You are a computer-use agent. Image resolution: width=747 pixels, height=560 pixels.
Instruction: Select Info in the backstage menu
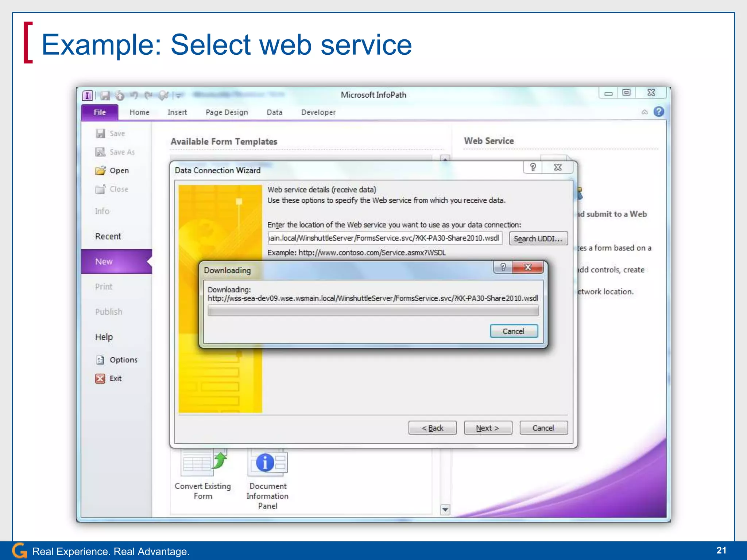pos(102,211)
